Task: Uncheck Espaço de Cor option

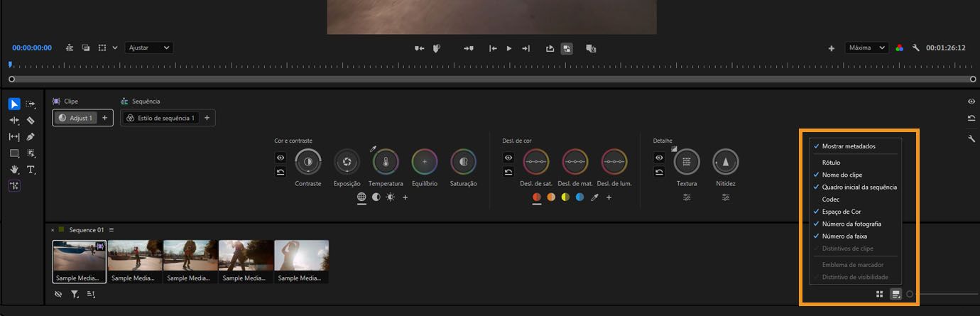Action: tap(856, 212)
